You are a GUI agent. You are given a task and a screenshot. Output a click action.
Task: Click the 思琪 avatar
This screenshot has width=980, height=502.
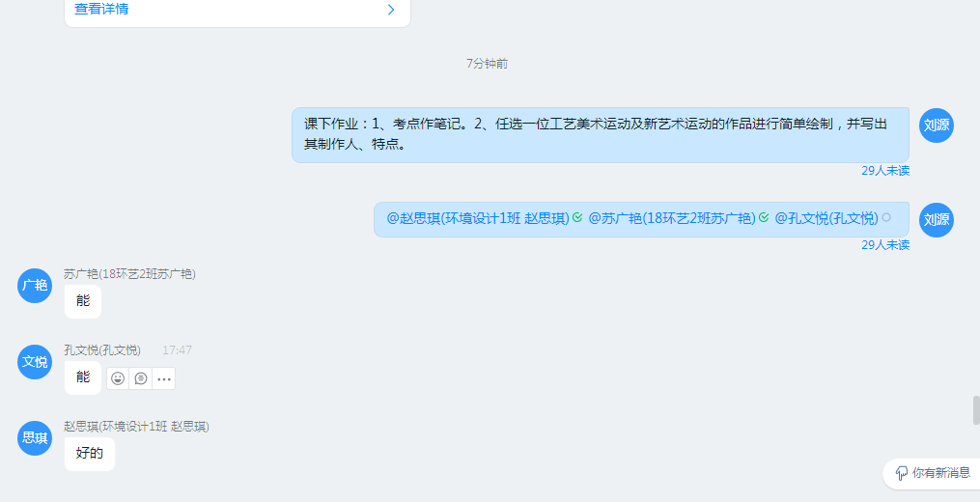(x=35, y=438)
